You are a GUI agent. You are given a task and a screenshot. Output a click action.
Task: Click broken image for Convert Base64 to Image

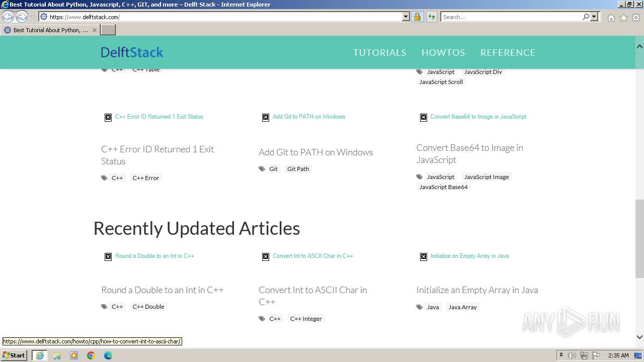[424, 117]
